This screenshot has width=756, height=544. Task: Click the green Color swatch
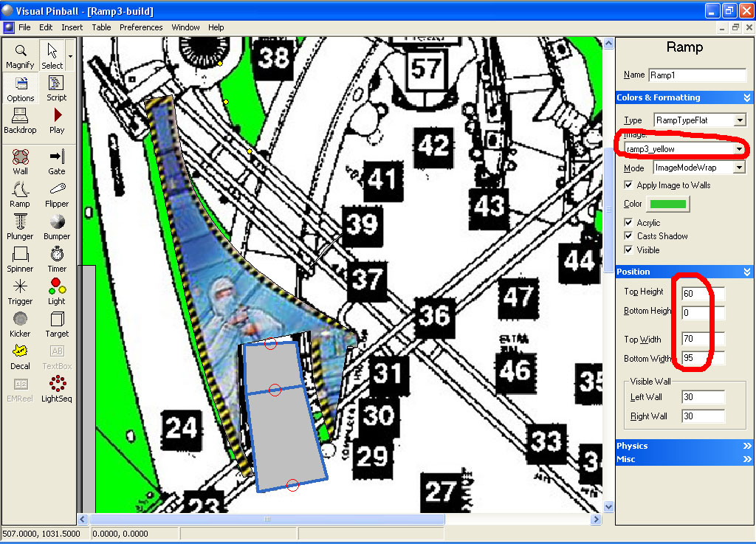667,204
